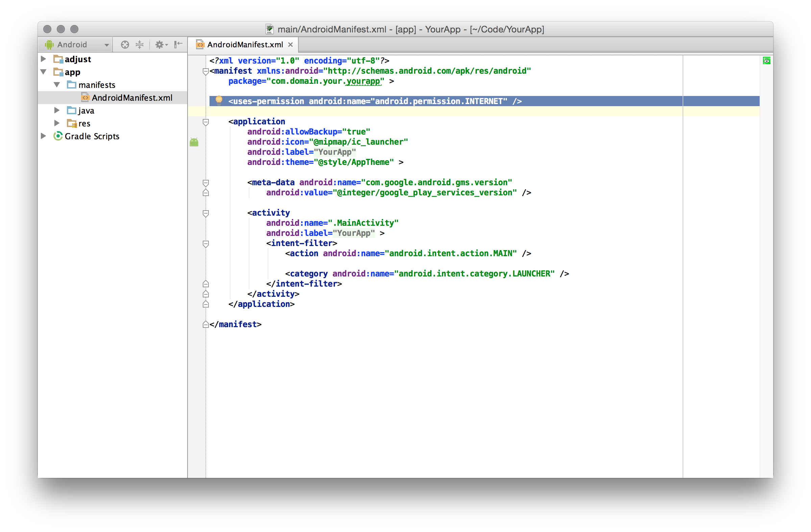Fold the intent-filter block
The image size is (811, 532).
coord(205,244)
